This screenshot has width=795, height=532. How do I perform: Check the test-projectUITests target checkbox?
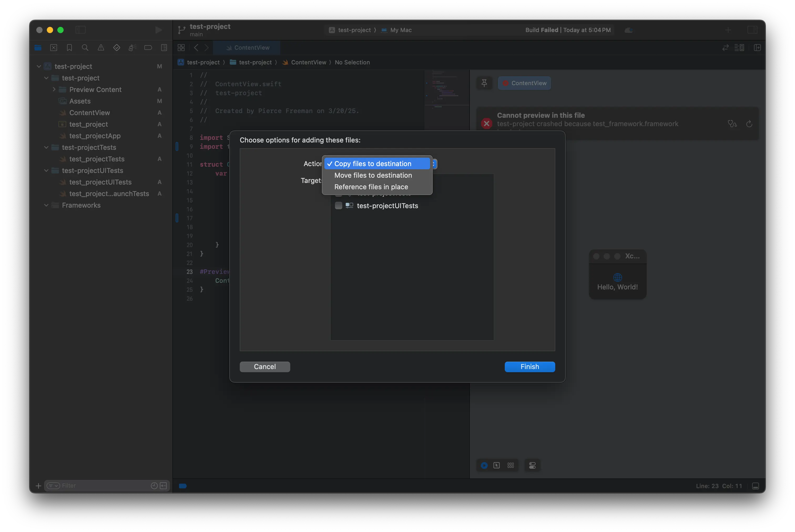click(x=338, y=206)
